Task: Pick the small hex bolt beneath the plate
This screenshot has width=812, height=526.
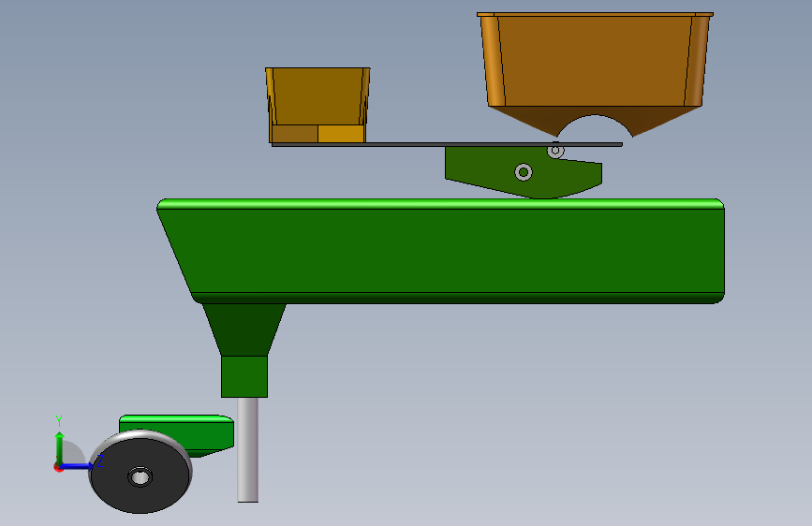Action: click(555, 151)
